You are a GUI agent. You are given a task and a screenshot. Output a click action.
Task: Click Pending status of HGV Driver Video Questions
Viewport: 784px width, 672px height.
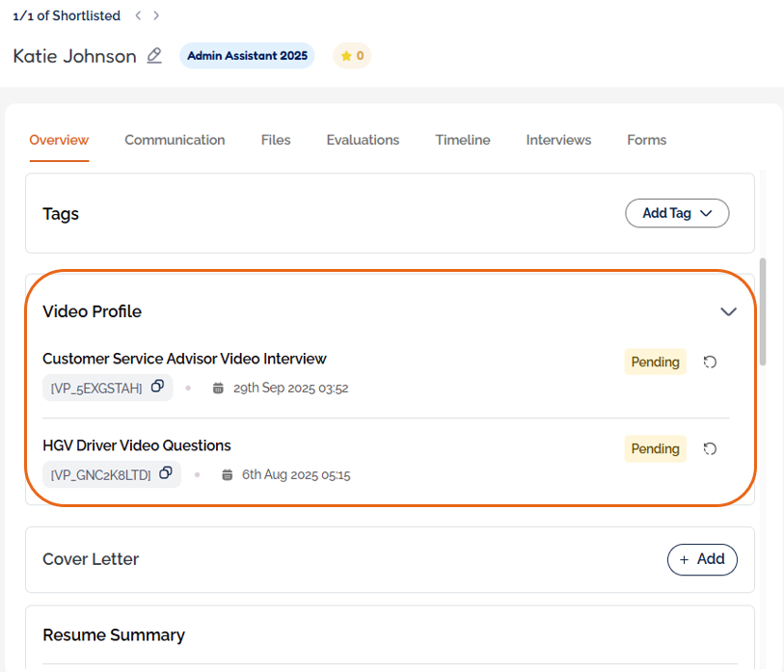(655, 449)
